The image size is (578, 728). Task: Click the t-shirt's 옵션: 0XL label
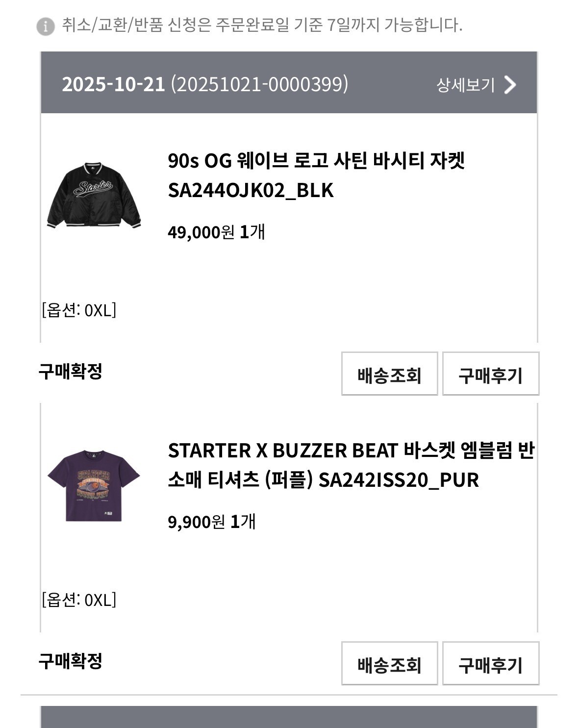click(79, 600)
